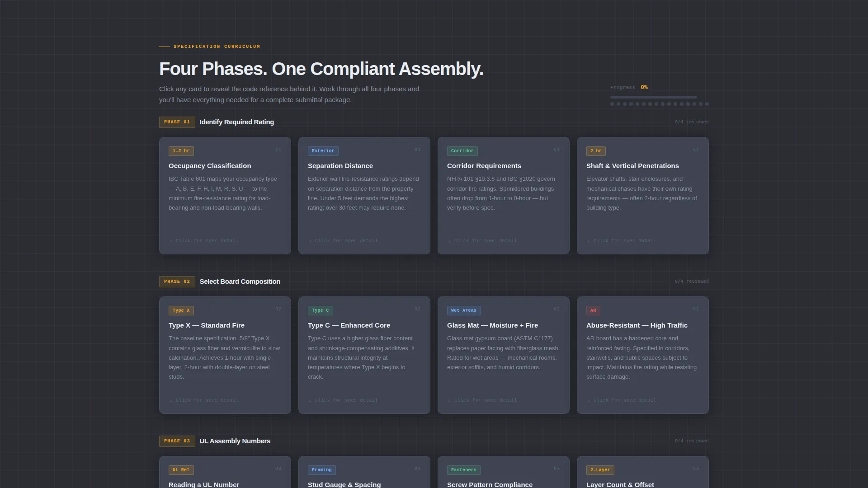Viewport: 868px width, 488px height.
Task: Expand spec detail hint under Type X card
Action: (x=203, y=400)
